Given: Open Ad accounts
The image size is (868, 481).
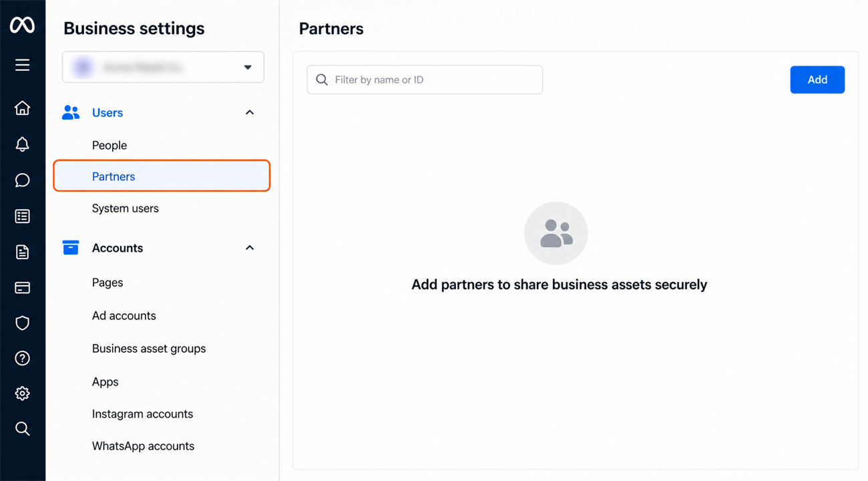Looking at the screenshot, I should point(124,315).
